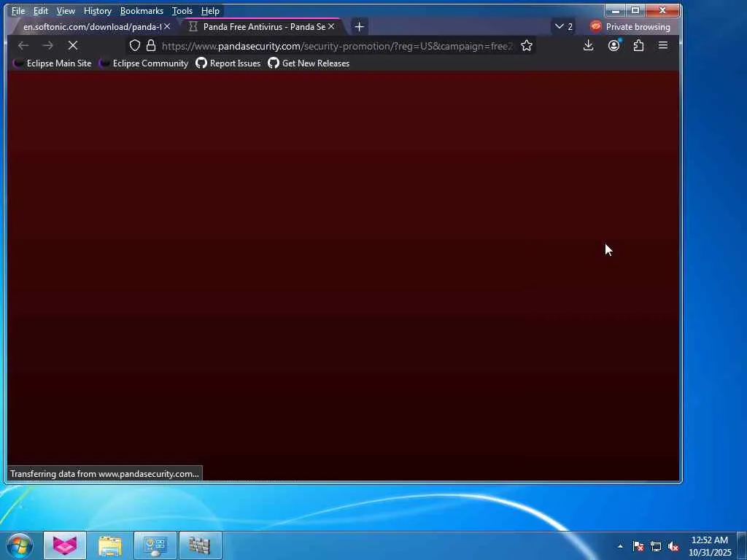Open tracking protection shield icon

coord(135,45)
